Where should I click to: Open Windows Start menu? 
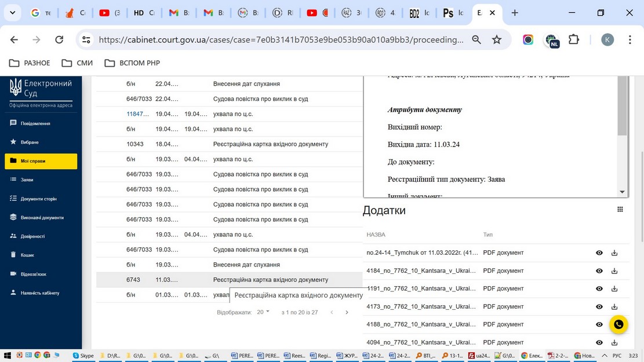[x=7, y=356]
